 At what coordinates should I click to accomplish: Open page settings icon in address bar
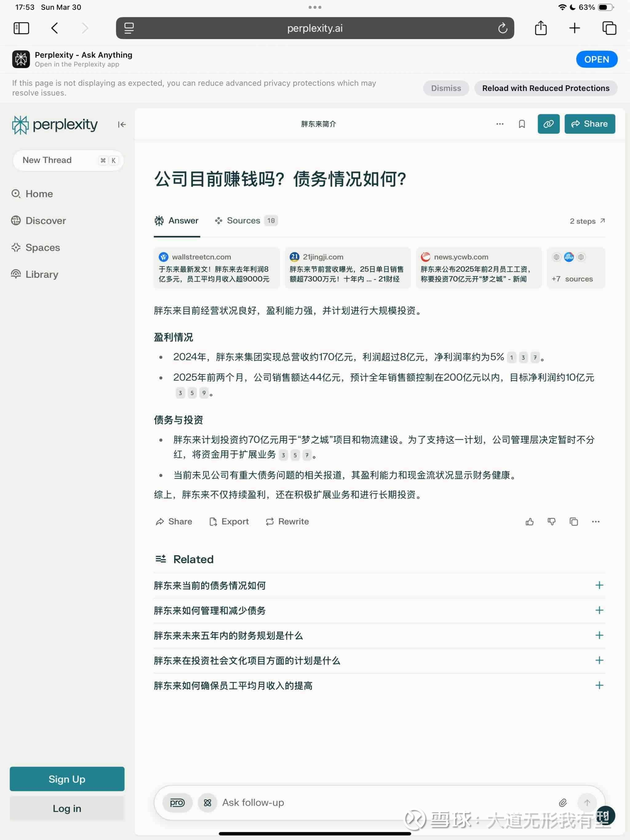[129, 28]
